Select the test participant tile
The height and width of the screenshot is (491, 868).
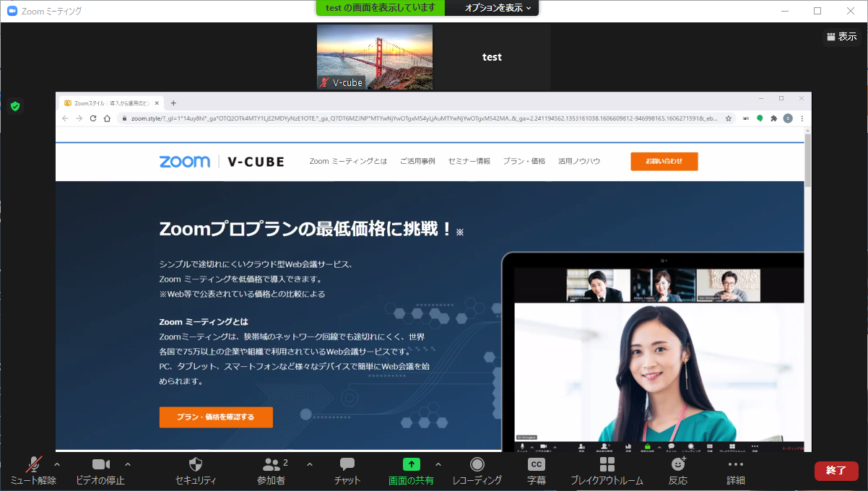coord(492,57)
